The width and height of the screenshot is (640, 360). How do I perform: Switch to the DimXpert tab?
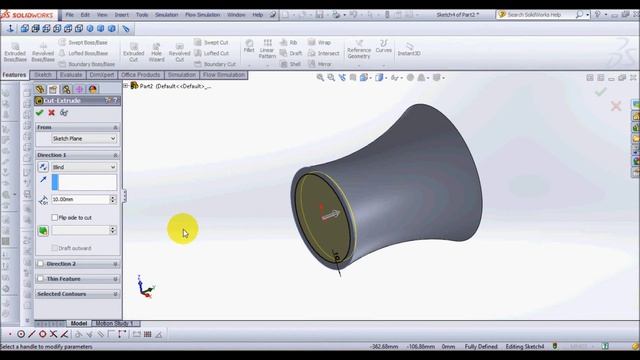(102, 75)
